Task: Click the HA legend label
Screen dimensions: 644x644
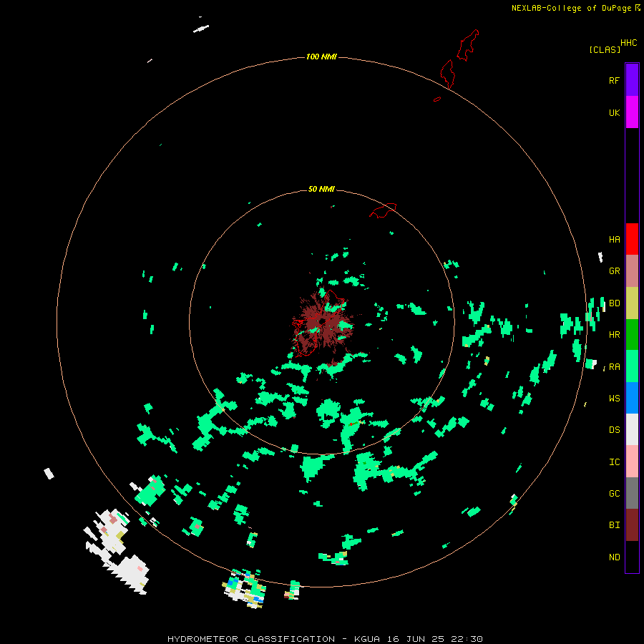Action: coord(614,239)
